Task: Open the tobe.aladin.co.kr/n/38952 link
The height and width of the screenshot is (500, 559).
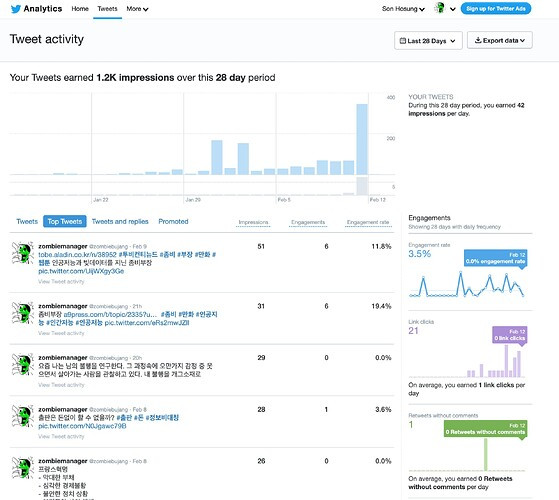Action: (77, 254)
